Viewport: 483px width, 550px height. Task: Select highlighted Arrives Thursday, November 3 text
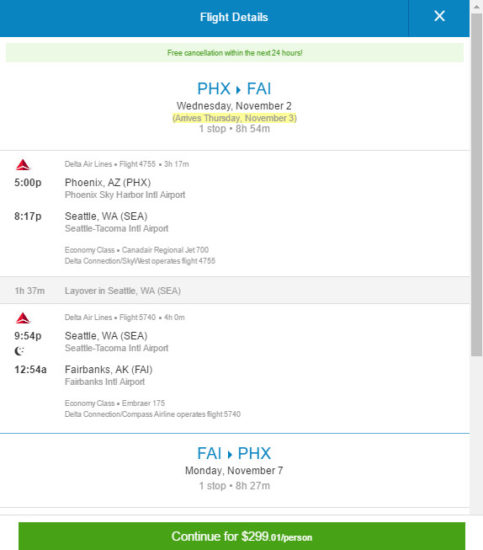pyautogui.click(x=234, y=118)
